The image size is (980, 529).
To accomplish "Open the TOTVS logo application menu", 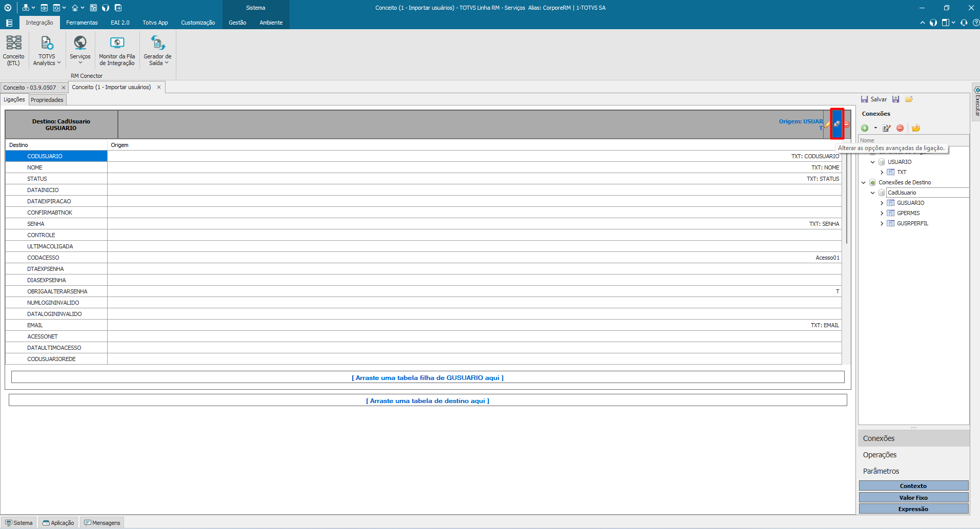I will pyautogui.click(x=8, y=8).
